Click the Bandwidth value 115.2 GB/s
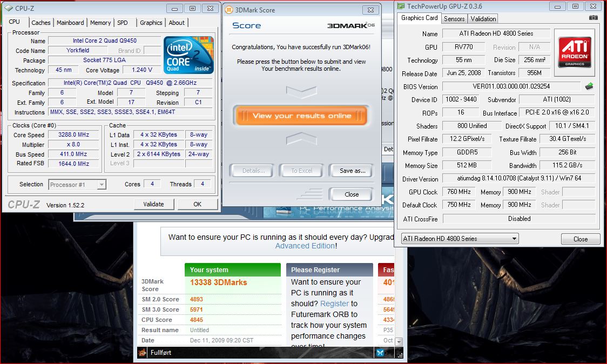The image size is (607, 364). (x=567, y=165)
